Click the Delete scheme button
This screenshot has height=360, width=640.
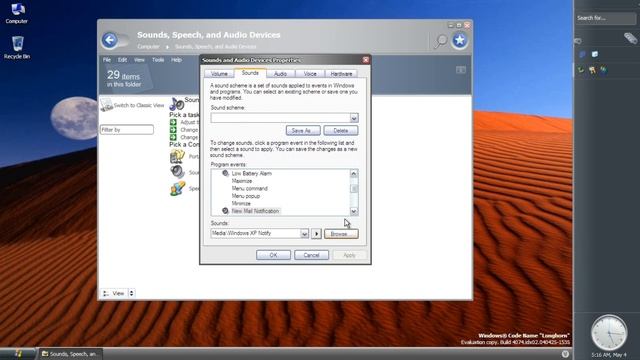click(341, 131)
